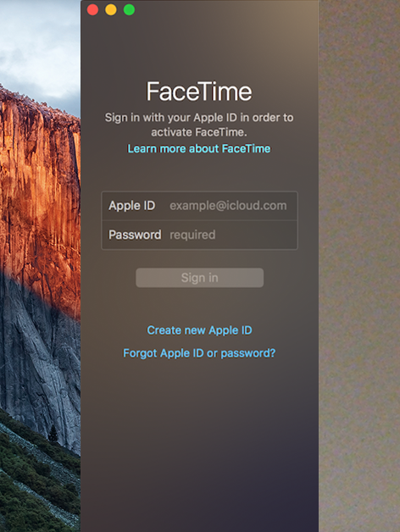Click the Sign in button
400x532 pixels.
click(200, 278)
